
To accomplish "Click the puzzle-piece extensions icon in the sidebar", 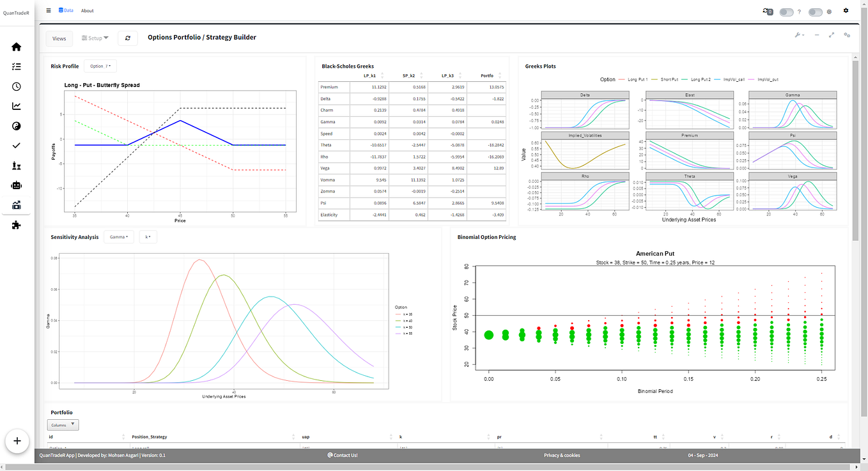I will pyautogui.click(x=16, y=224).
